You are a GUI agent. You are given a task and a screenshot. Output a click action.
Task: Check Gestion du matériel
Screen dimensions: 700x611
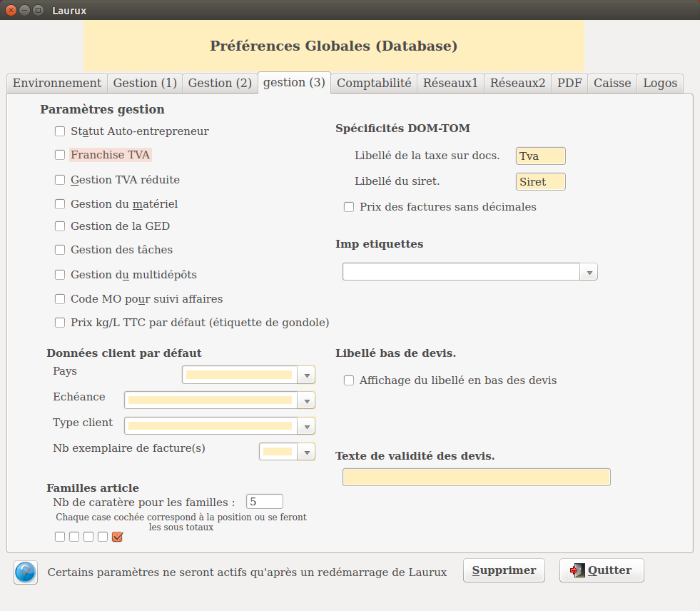[x=60, y=204]
